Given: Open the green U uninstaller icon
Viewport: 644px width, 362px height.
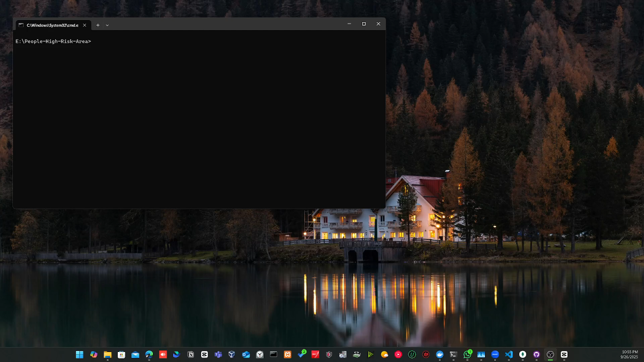Looking at the screenshot, I should coord(412,354).
